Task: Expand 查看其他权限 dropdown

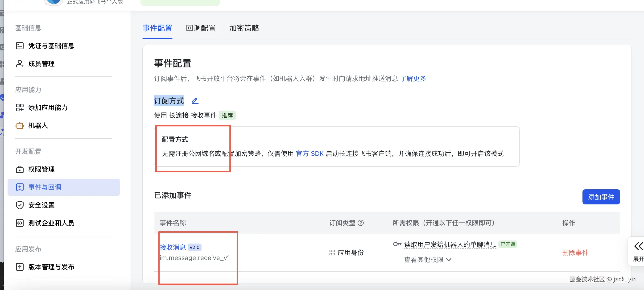Action: pos(428,260)
